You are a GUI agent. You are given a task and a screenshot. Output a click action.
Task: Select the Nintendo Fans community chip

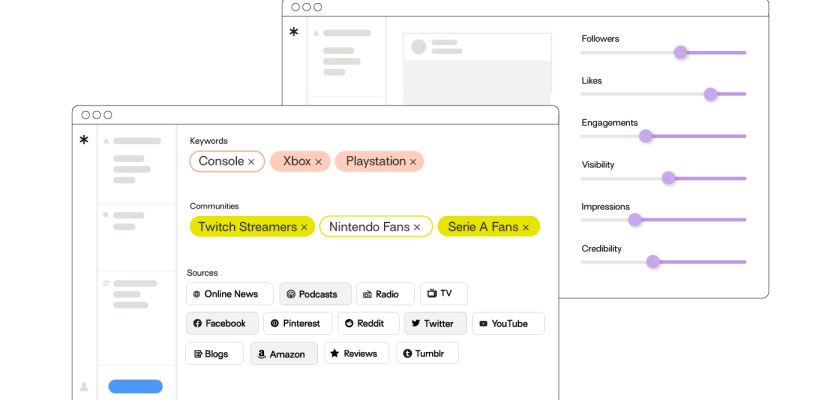pos(369,227)
